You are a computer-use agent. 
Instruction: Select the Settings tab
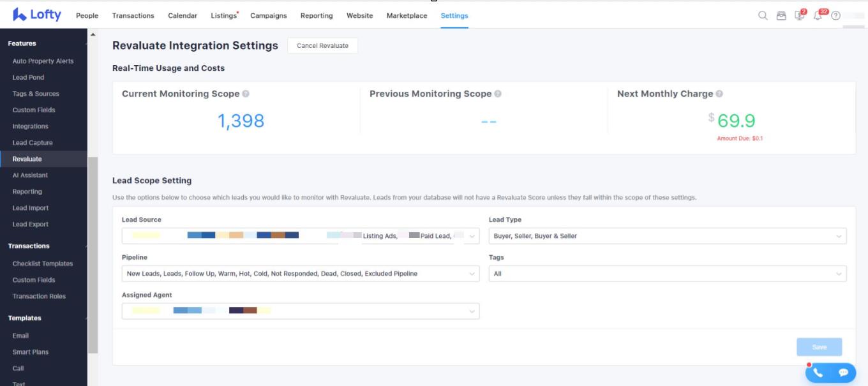coord(454,16)
